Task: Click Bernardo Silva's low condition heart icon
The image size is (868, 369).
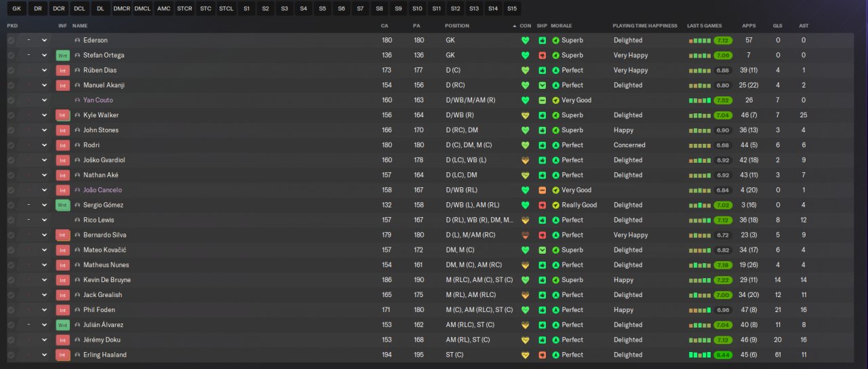Action: (525, 235)
